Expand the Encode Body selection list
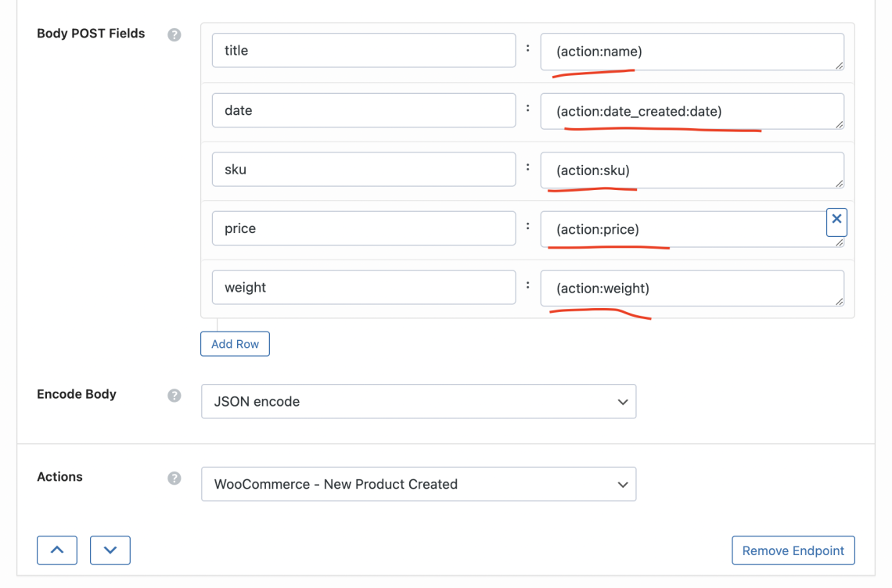The image size is (892, 588). (419, 401)
